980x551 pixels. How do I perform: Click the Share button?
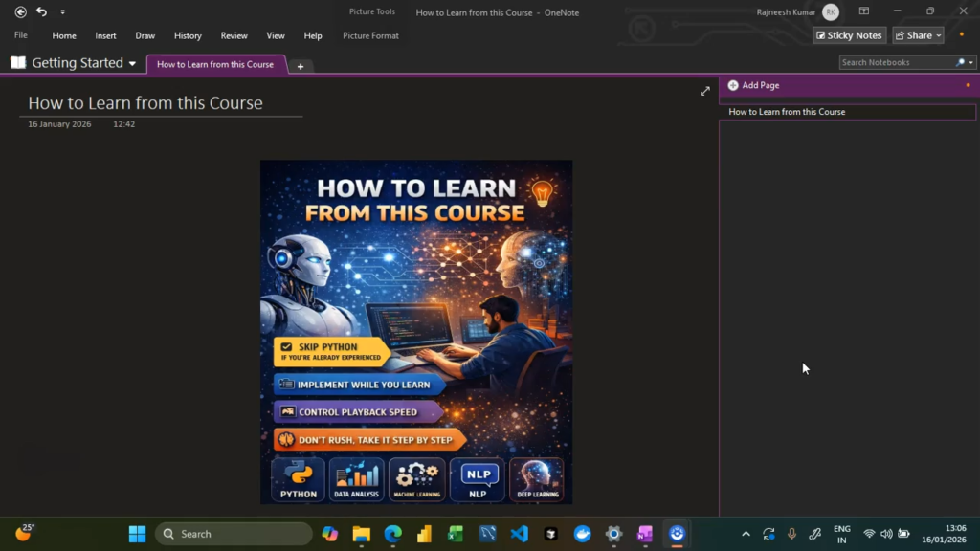pos(918,35)
